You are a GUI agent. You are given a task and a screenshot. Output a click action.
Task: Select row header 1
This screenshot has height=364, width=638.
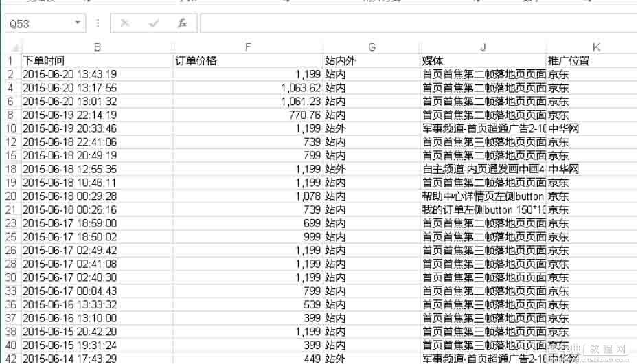[x=11, y=61]
